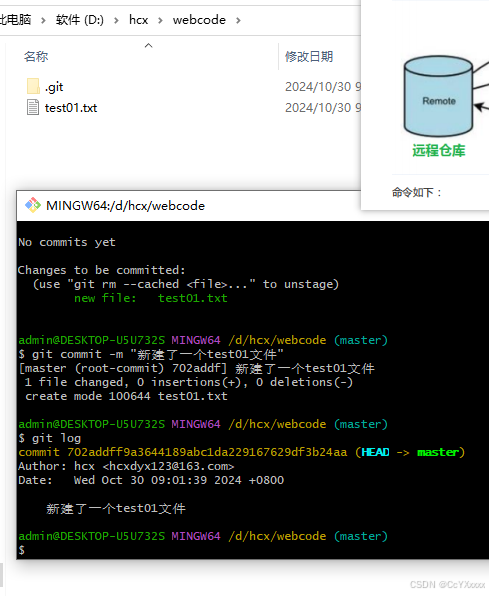Select the .git folder name
Viewport: 489px width, 596px height.
tap(54, 87)
